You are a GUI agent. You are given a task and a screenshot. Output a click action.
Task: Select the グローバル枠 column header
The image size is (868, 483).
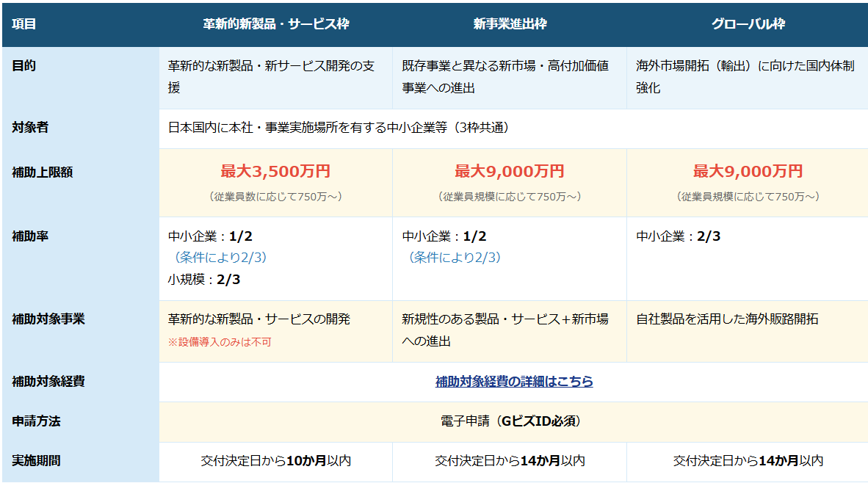pos(748,23)
